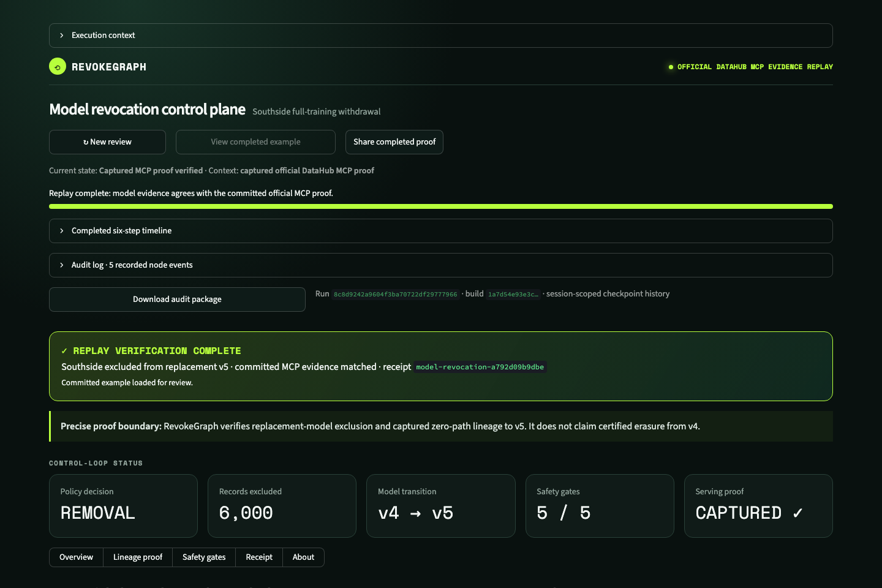Click run ID 8c8d9242a9604f3ba70722df29777966
Image resolution: width=882 pixels, height=588 pixels.
[395, 295]
